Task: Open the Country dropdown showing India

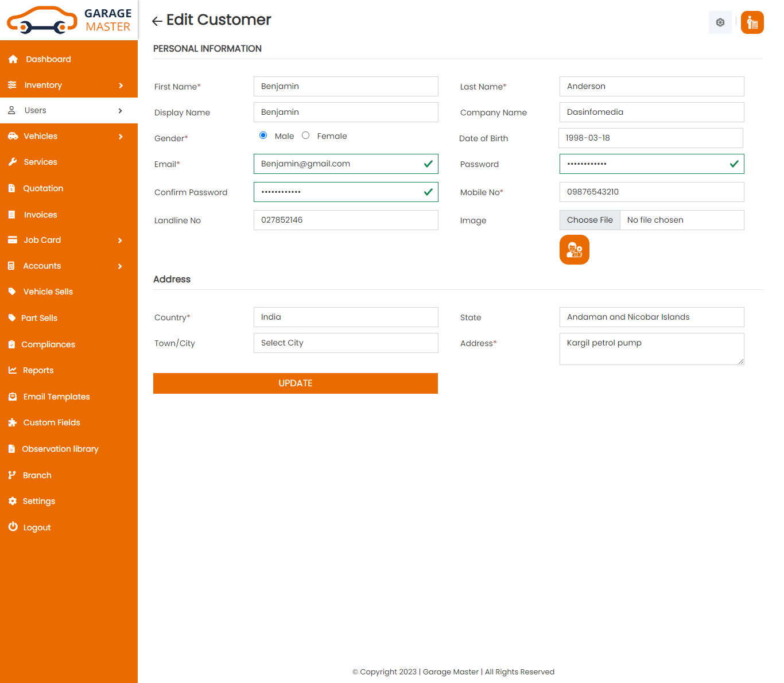Action: click(x=346, y=317)
